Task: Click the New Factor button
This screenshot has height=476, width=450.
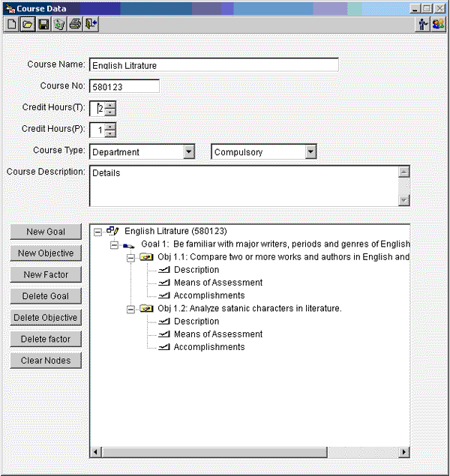Action: (46, 275)
